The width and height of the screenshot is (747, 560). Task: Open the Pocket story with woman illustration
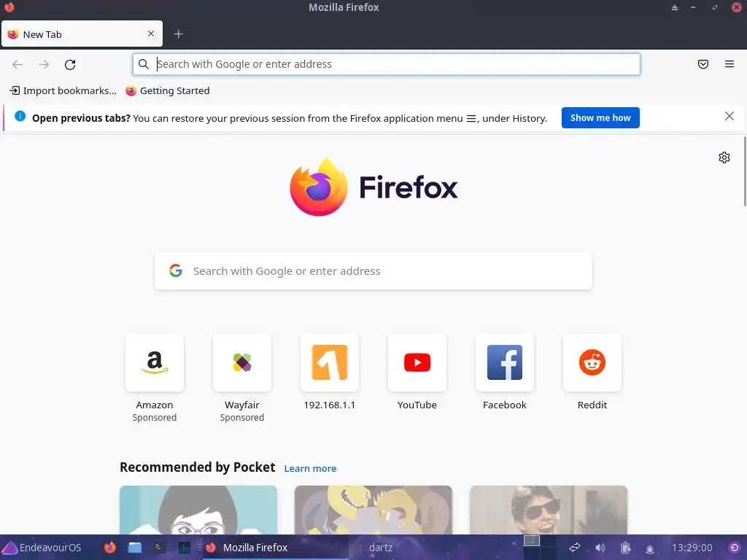(x=198, y=510)
